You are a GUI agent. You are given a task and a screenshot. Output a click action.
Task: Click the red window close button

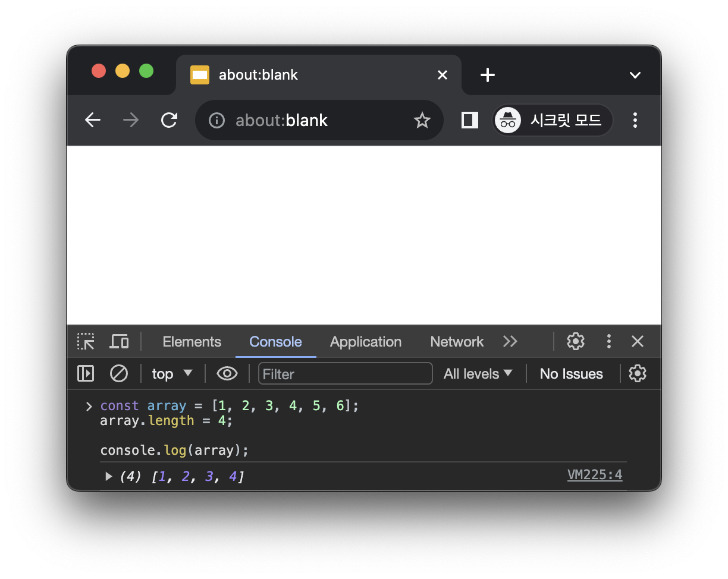click(99, 71)
